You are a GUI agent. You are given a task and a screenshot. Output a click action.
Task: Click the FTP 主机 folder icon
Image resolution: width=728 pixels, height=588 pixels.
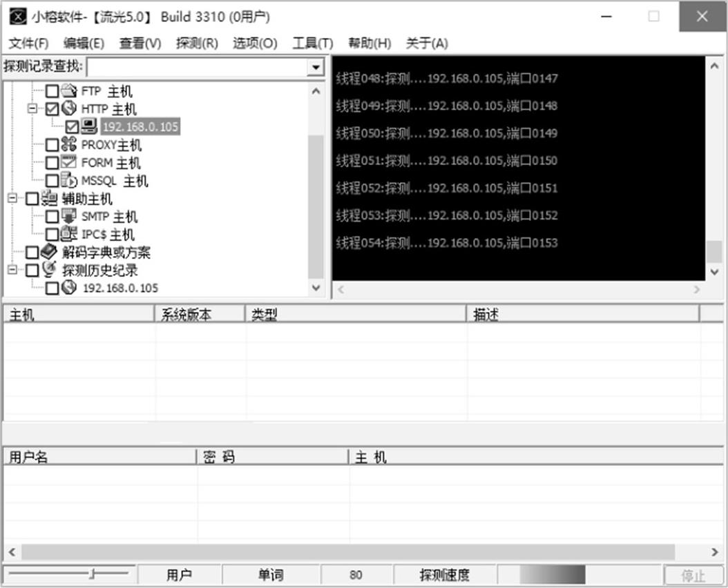tap(68, 90)
